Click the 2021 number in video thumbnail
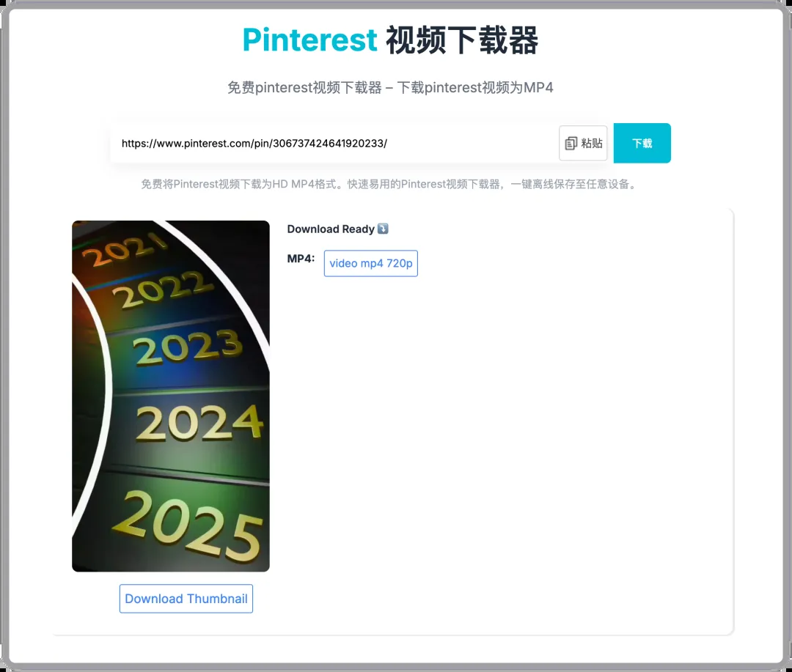 (124, 248)
